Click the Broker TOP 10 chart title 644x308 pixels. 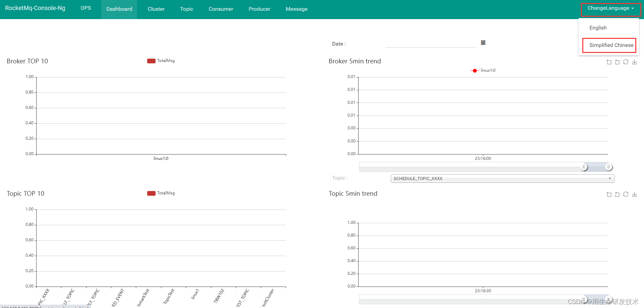coord(28,61)
